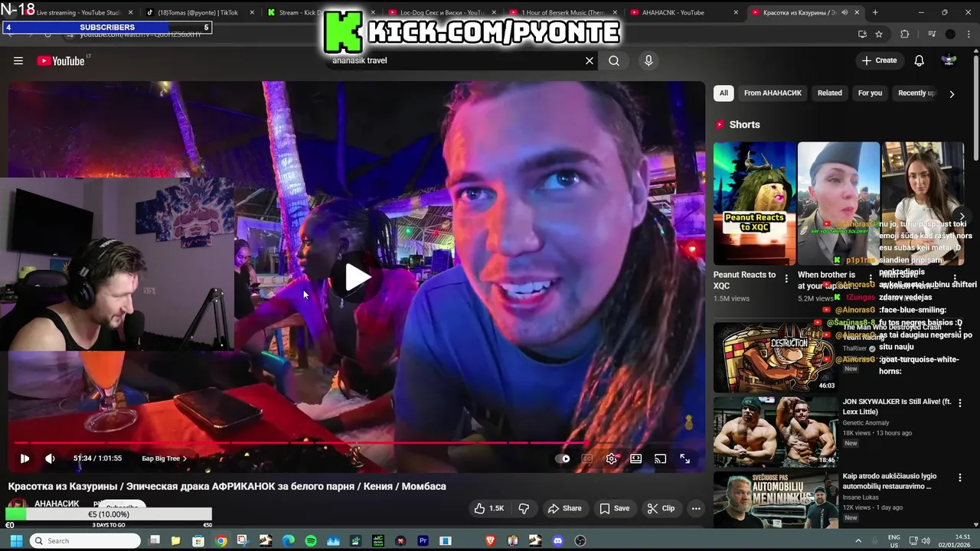Clear the search query with X
Image resolution: width=980 pixels, height=551 pixels.
(590, 60)
